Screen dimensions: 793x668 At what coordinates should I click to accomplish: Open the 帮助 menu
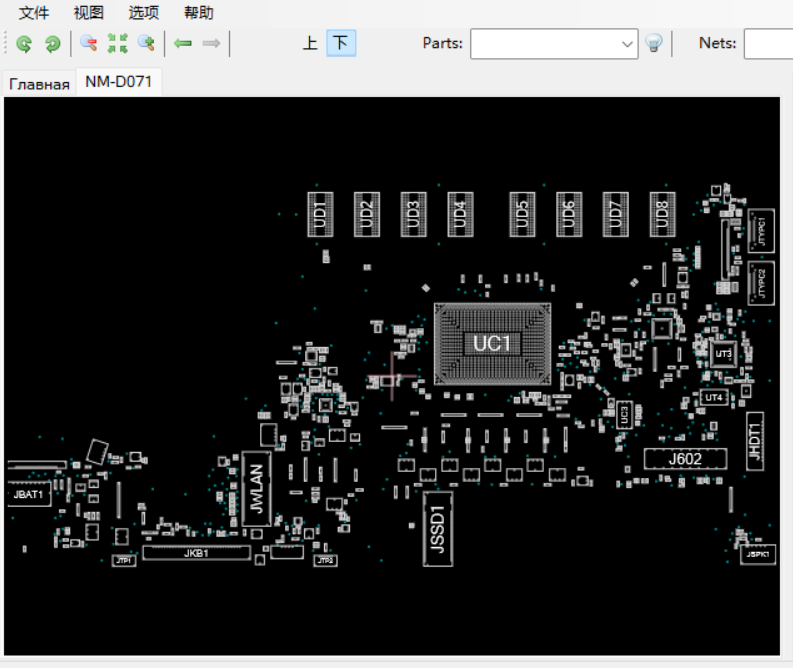(x=198, y=13)
